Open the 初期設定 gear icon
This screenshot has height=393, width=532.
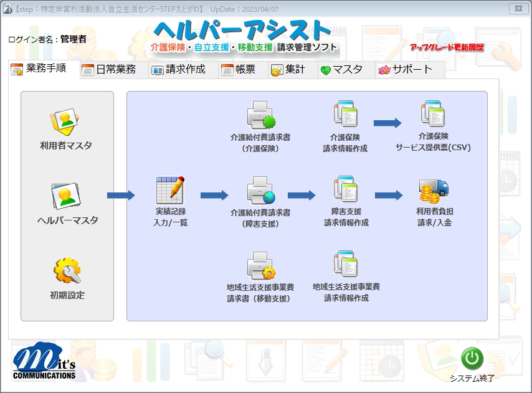click(x=67, y=270)
